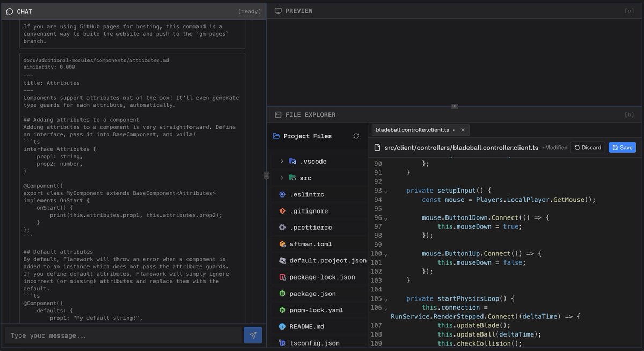
Task: Click the [p] shortcut in Preview header
Action: point(630,11)
